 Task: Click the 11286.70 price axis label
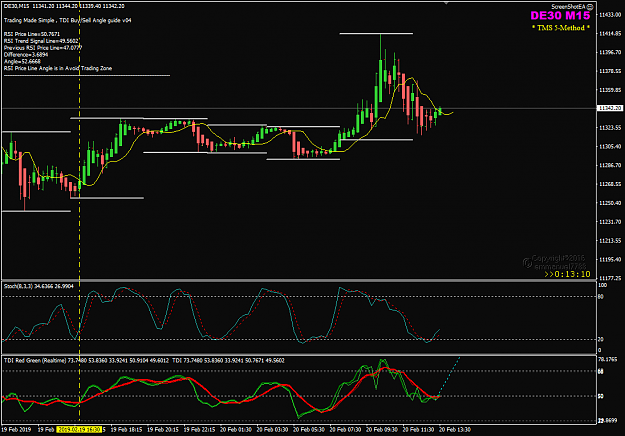click(610, 165)
